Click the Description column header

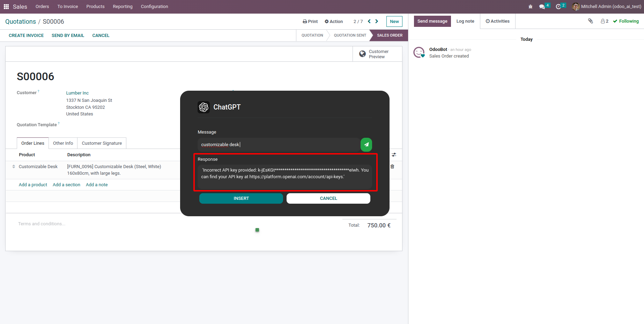[79, 155]
